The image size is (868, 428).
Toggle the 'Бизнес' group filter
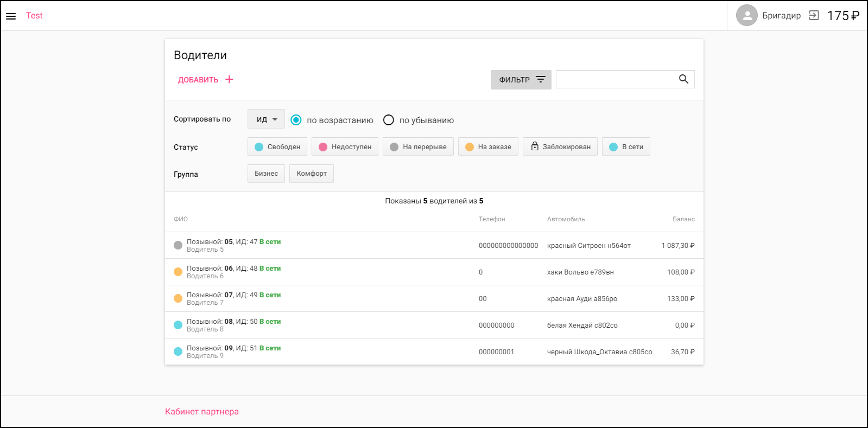tap(266, 174)
